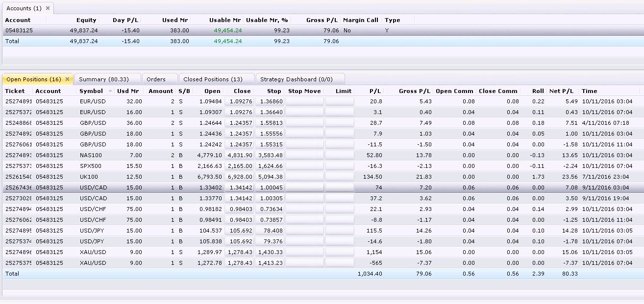Viewport: 644px width, 304px height.
Task: Click the Equity header in Accounts panel
Action: pyautogui.click(x=86, y=20)
